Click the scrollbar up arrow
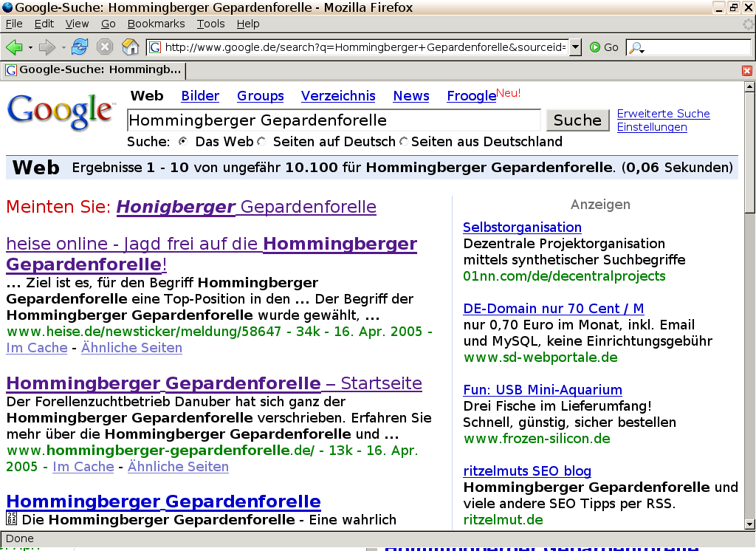This screenshot has height=551, width=756. click(749, 87)
